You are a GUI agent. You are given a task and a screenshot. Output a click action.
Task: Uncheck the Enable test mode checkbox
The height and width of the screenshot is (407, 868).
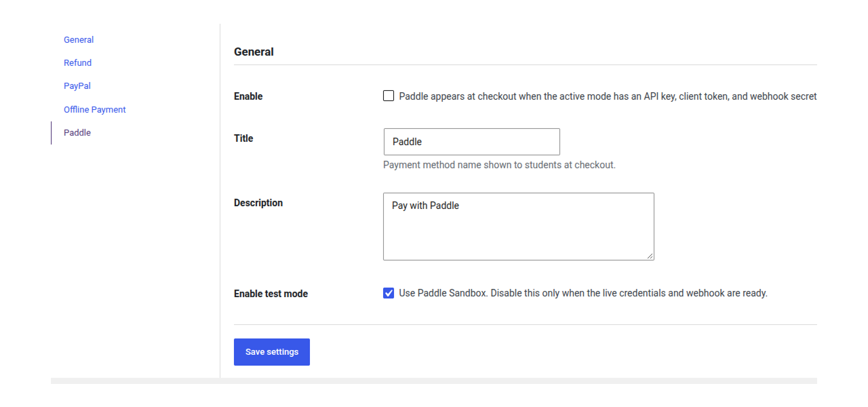coord(389,294)
